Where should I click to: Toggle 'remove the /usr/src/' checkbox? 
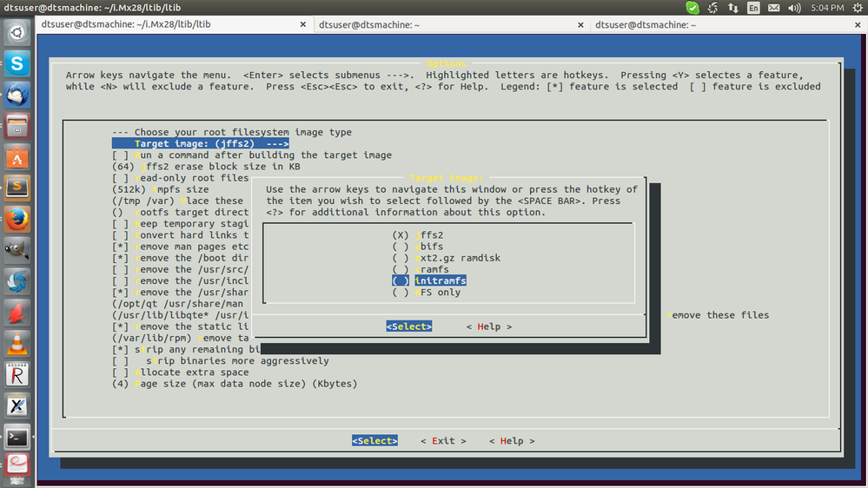coord(120,269)
